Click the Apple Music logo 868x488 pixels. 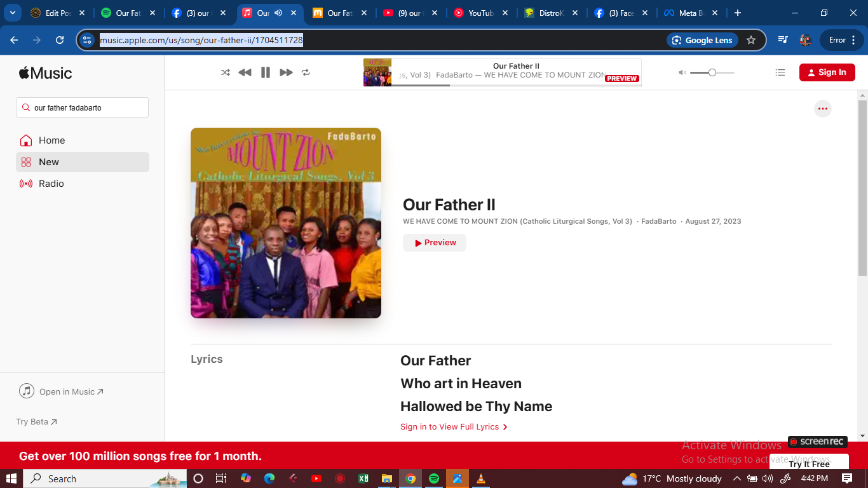pyautogui.click(x=45, y=73)
